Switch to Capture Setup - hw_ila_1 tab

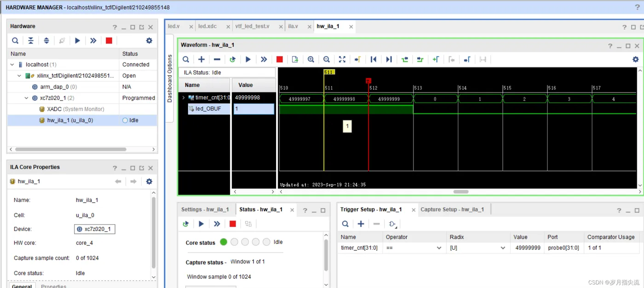[452, 209]
